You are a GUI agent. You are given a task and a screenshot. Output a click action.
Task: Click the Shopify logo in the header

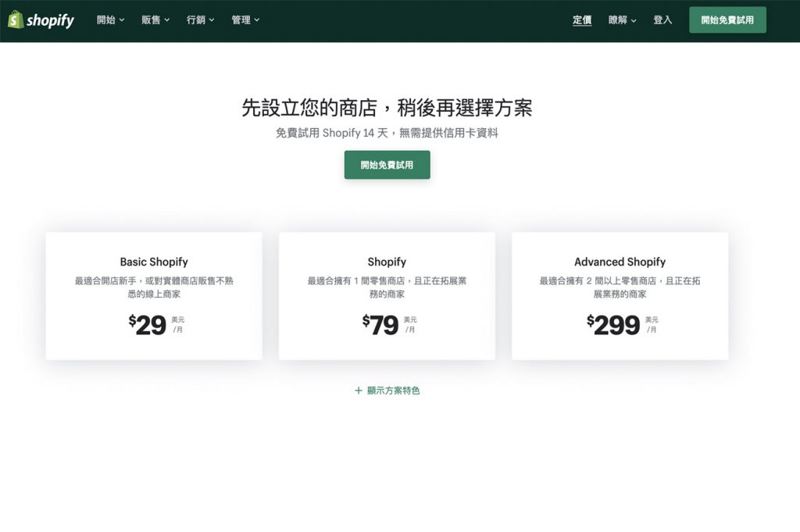click(41, 20)
